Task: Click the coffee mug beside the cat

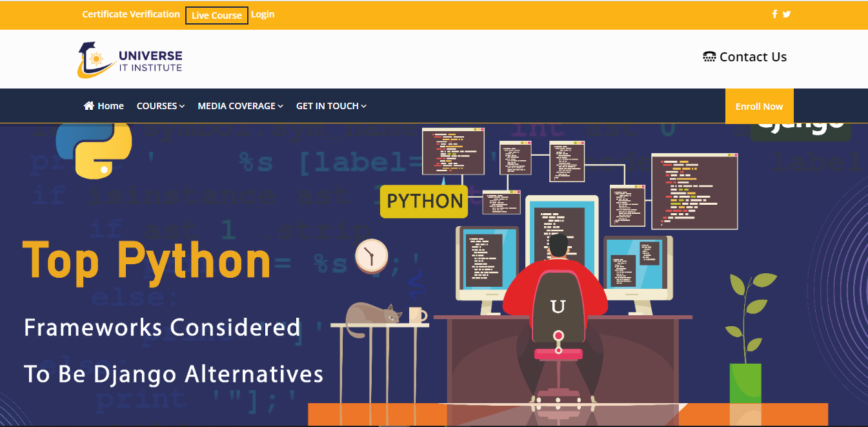Action: tap(417, 315)
